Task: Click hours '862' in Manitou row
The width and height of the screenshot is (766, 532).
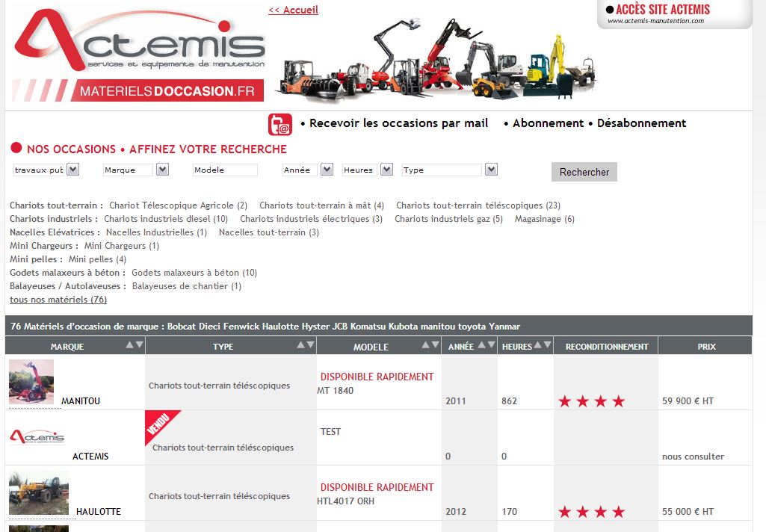Action: (x=509, y=401)
